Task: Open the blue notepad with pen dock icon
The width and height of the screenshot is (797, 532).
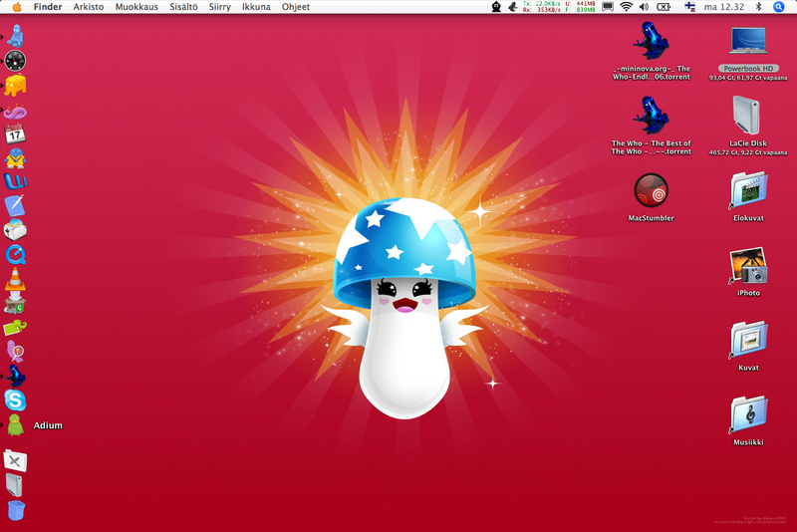Action: click(x=15, y=206)
